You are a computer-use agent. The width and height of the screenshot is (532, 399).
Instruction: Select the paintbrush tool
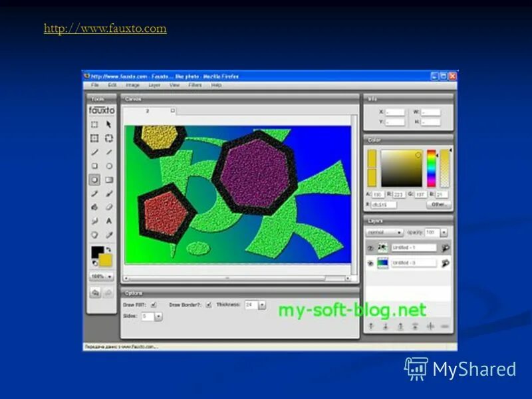point(108,194)
